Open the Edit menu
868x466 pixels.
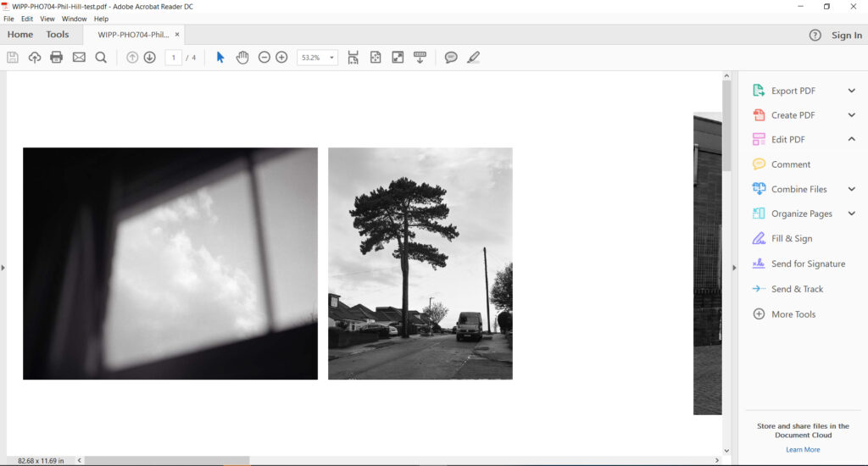(27, 19)
